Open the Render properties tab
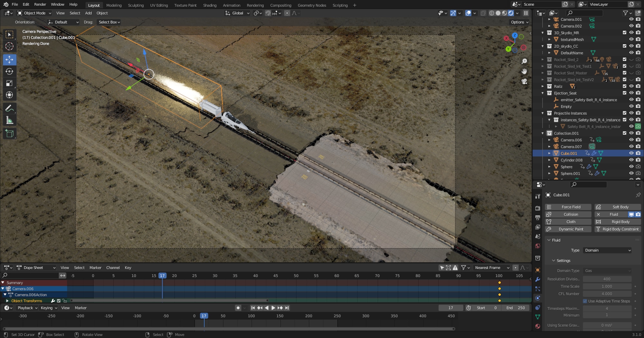644x338 pixels. tap(537, 208)
